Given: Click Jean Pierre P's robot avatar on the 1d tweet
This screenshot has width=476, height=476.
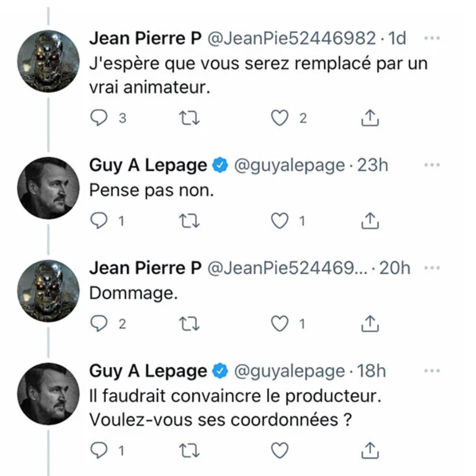Looking at the screenshot, I should point(48,61).
